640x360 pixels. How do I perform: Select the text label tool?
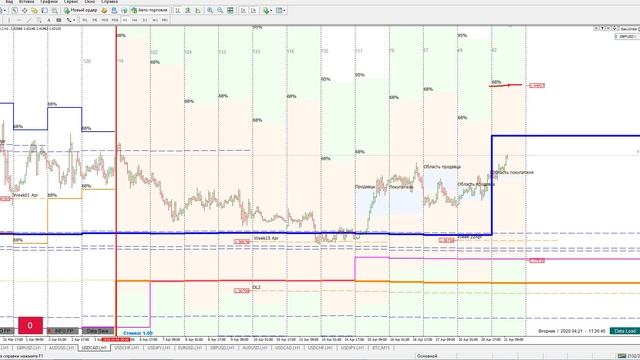59,20
